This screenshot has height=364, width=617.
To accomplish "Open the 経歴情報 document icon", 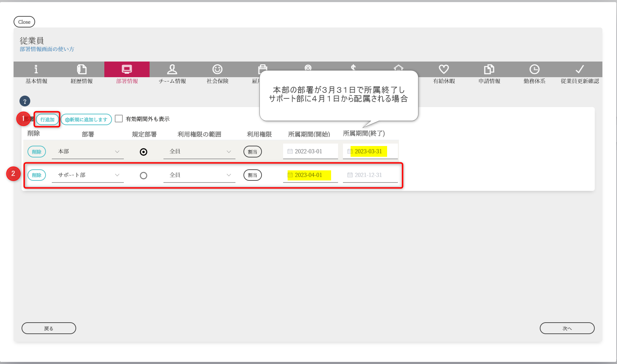I will (x=82, y=70).
